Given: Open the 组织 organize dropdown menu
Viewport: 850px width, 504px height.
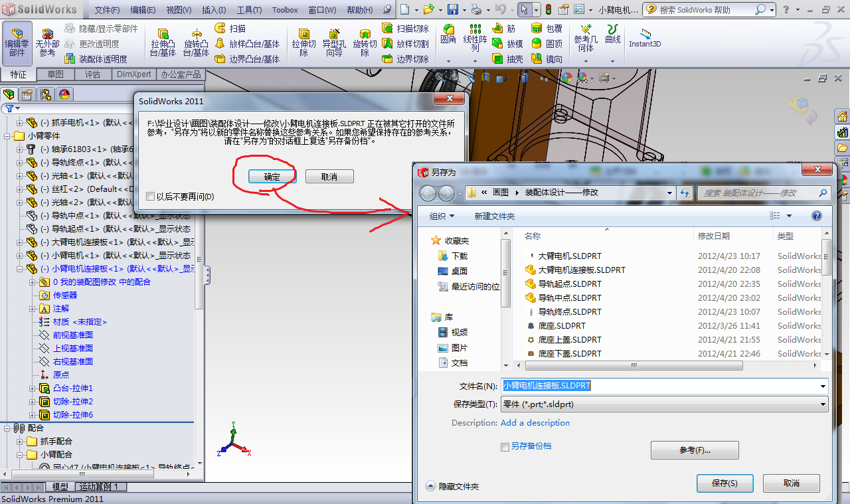Looking at the screenshot, I should [442, 216].
